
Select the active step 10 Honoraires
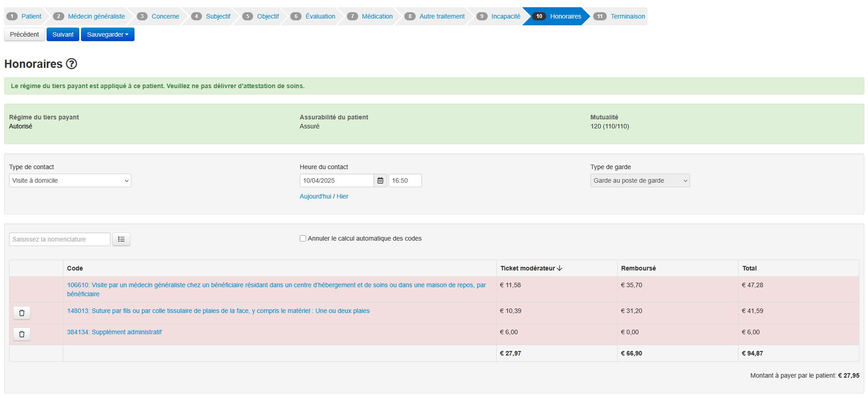click(x=557, y=16)
